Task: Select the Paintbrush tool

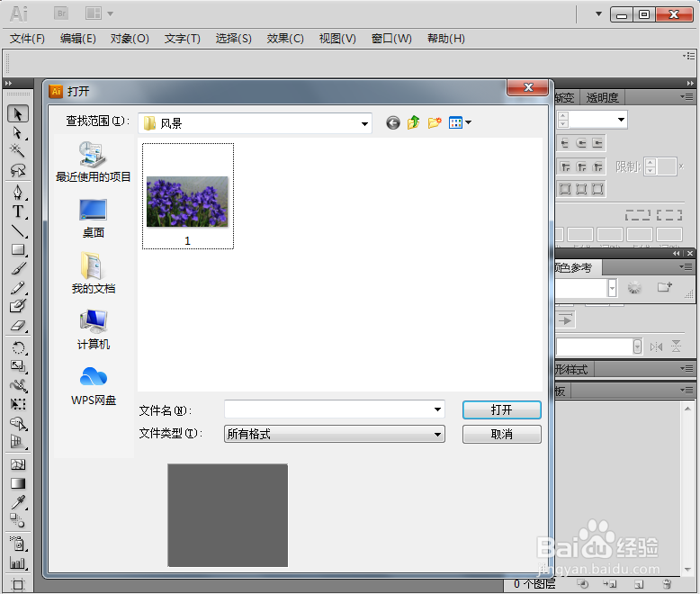Action: (18, 268)
